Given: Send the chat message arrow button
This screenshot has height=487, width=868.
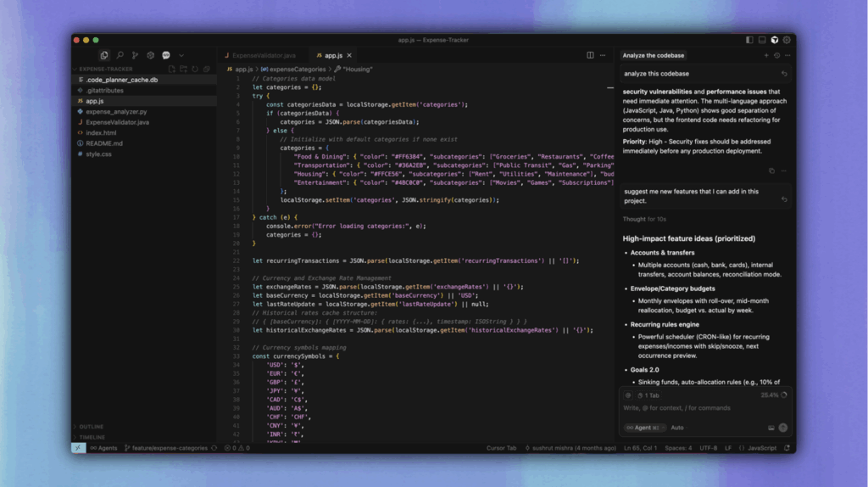Looking at the screenshot, I should 782,428.
